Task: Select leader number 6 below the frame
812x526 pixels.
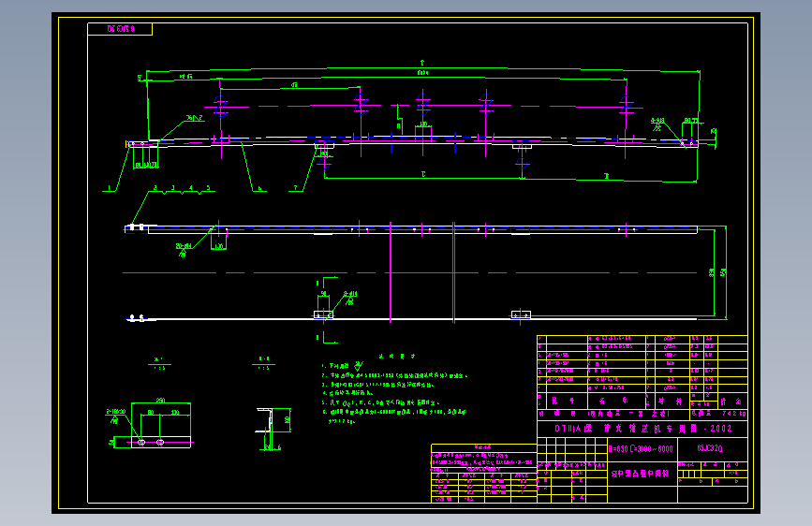Action: point(259,188)
